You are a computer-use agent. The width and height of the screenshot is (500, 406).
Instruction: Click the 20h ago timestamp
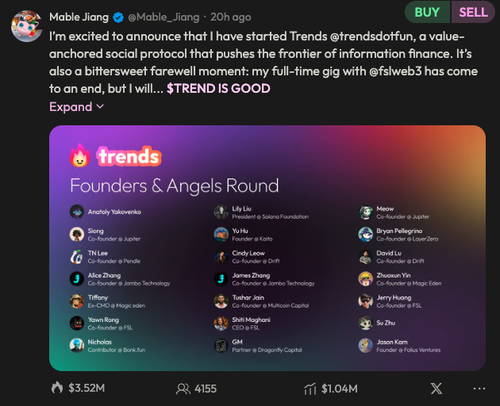point(231,17)
